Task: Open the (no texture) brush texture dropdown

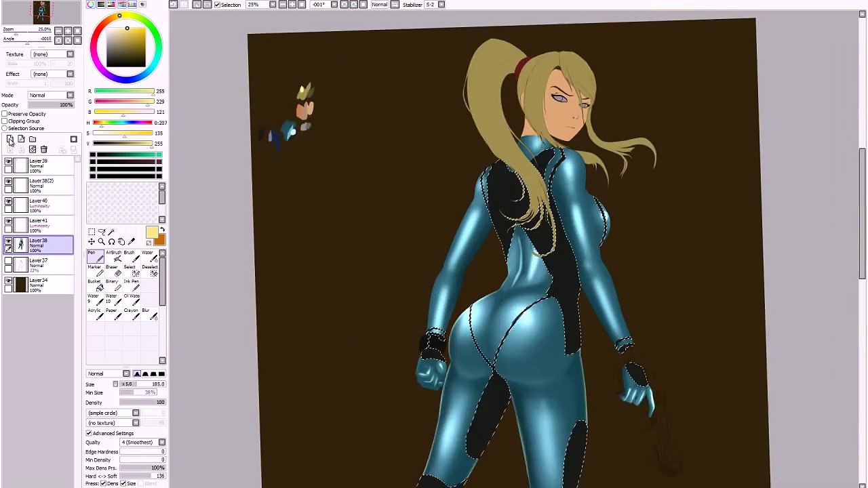Action: tap(113, 423)
